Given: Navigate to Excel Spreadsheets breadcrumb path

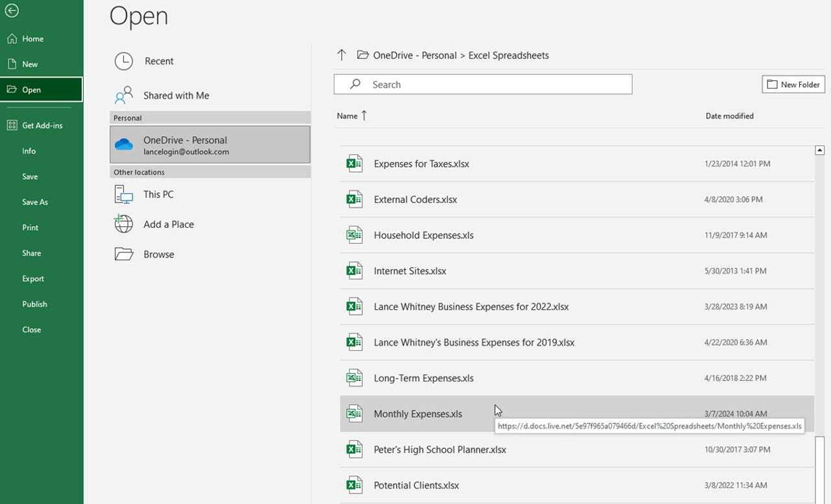Looking at the screenshot, I should click(508, 55).
